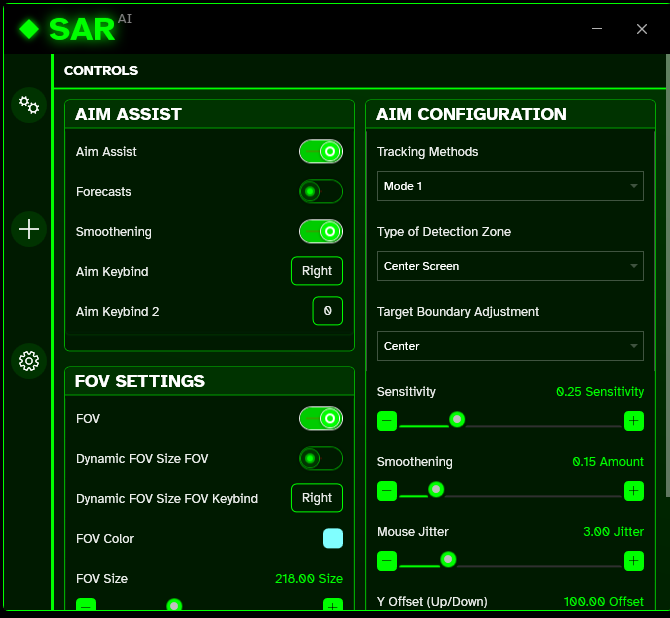Image resolution: width=670 pixels, height=618 pixels.
Task: Click the Aim Keybind Right button
Action: click(317, 271)
